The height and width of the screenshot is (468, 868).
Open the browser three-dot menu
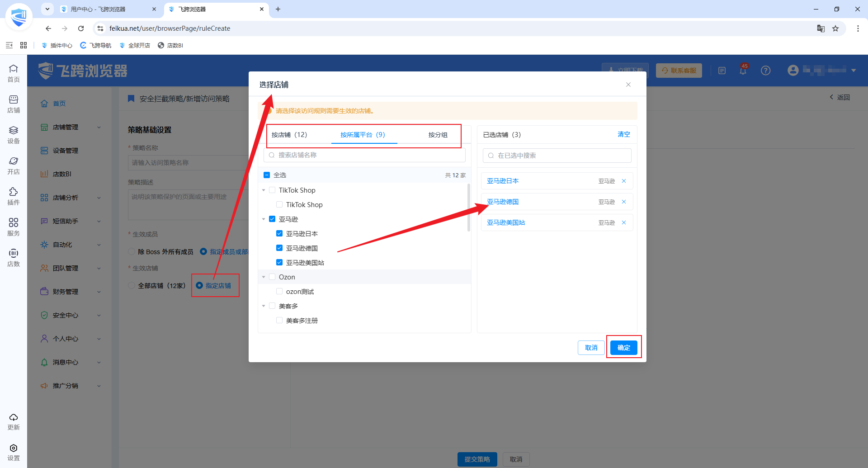point(858,28)
